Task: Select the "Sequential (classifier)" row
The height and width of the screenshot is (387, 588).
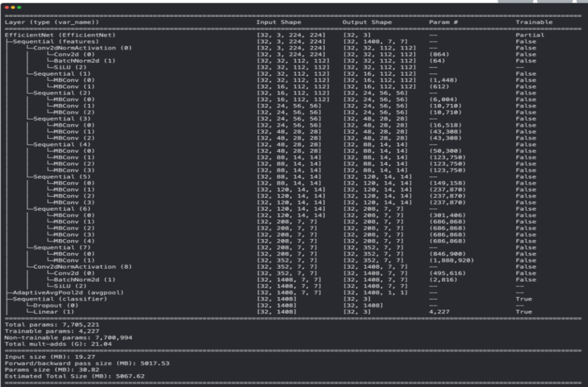Action: tap(275, 299)
